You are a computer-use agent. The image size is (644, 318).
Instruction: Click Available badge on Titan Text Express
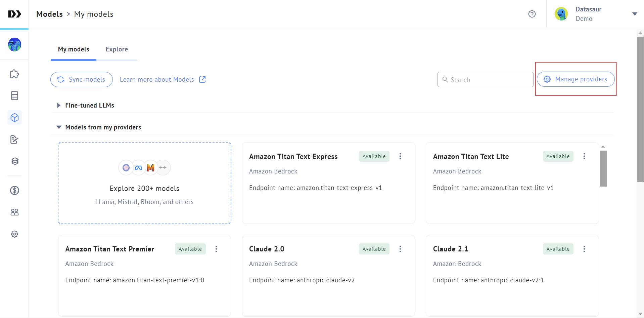click(x=374, y=156)
